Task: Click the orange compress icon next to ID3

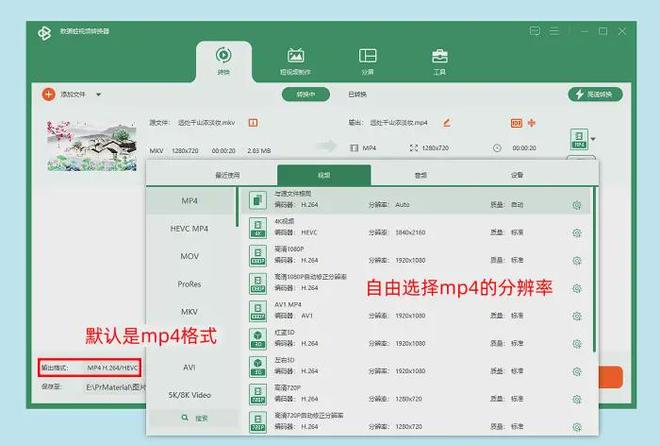Action: [x=532, y=122]
